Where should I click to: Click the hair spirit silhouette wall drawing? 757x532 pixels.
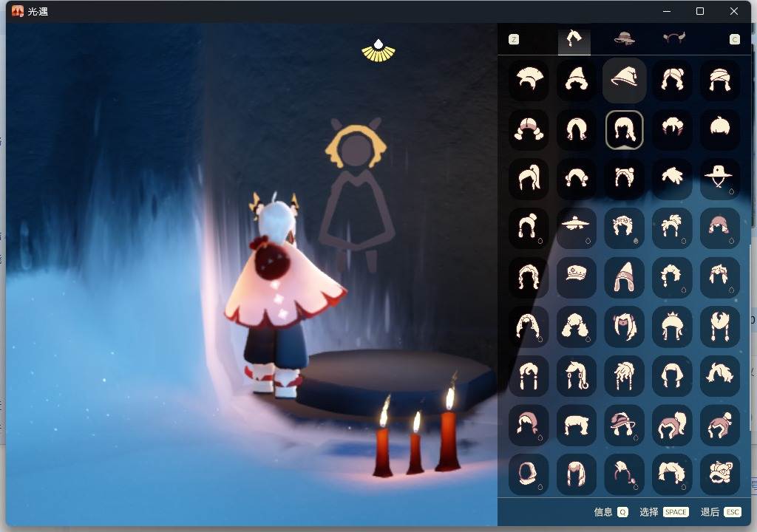point(356,196)
